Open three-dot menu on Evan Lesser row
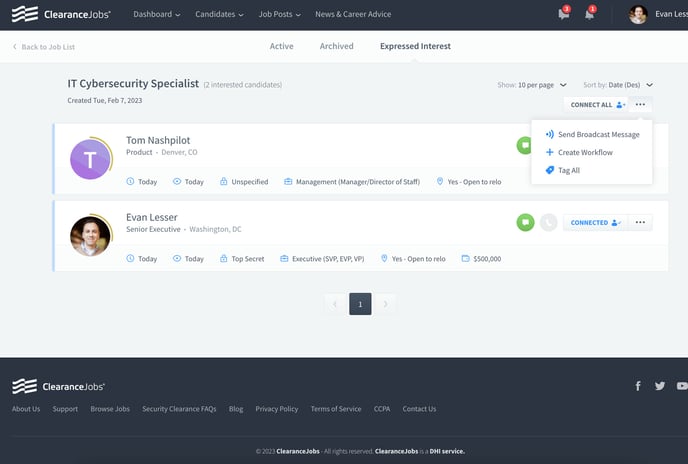Image resolution: width=688 pixels, height=464 pixels. click(x=640, y=222)
